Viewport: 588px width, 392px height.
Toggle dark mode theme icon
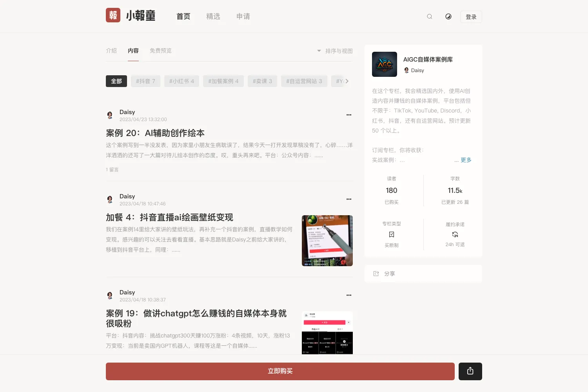pos(448,16)
